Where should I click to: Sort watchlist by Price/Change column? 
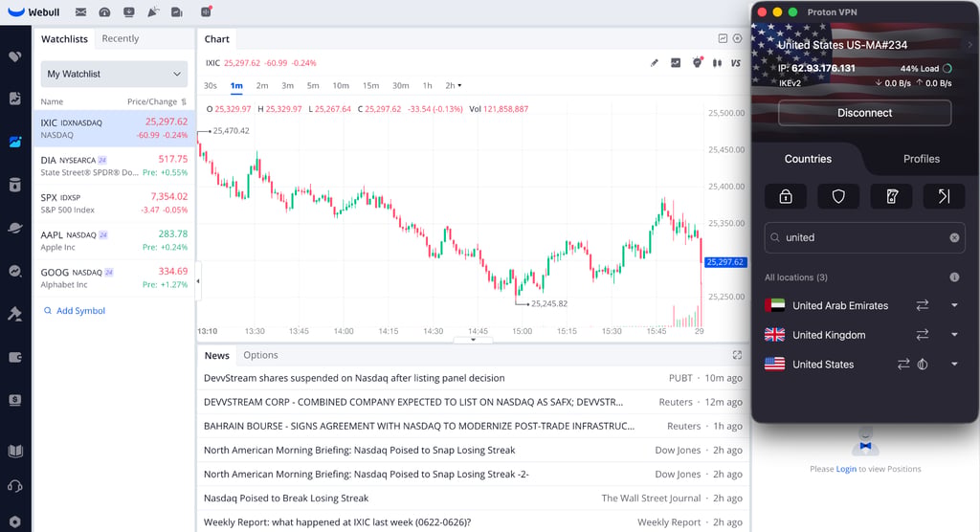[x=156, y=101]
